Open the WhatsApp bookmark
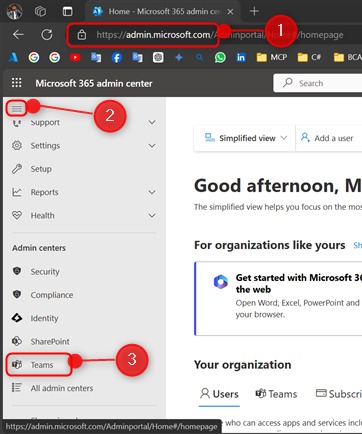The width and height of the screenshot is (362, 434). pyautogui.click(x=220, y=58)
